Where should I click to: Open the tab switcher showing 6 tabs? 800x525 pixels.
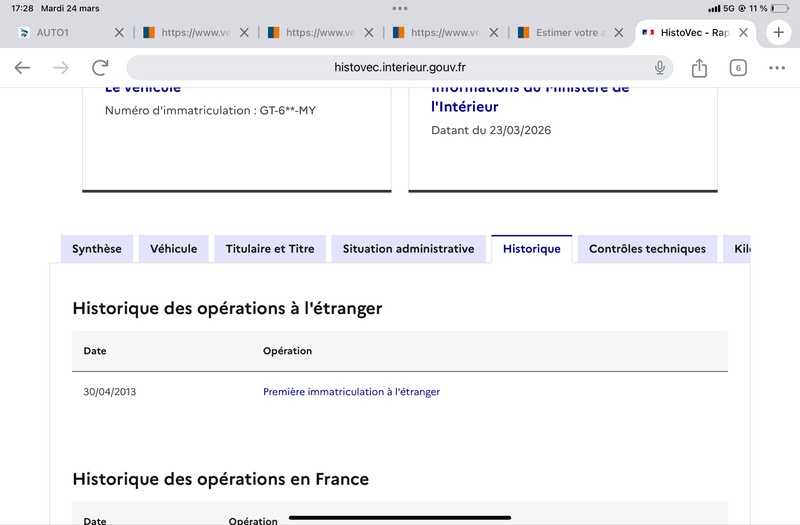tap(738, 68)
